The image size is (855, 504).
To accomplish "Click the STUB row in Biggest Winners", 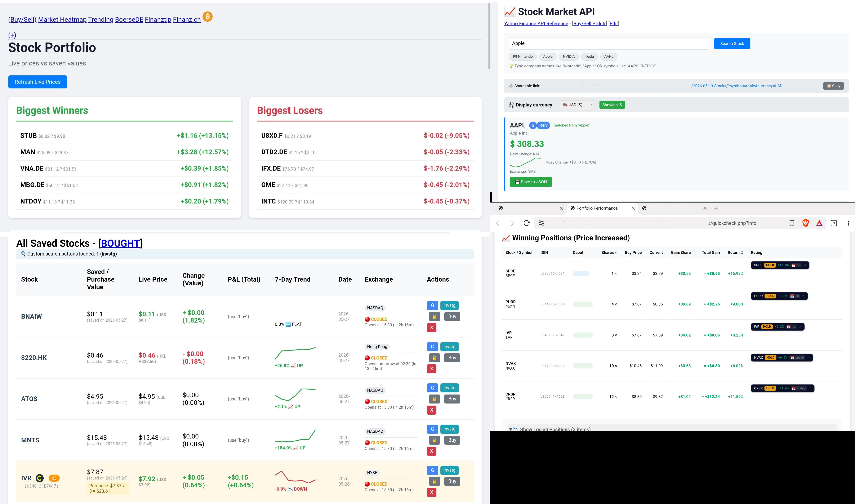I will pyautogui.click(x=124, y=136).
